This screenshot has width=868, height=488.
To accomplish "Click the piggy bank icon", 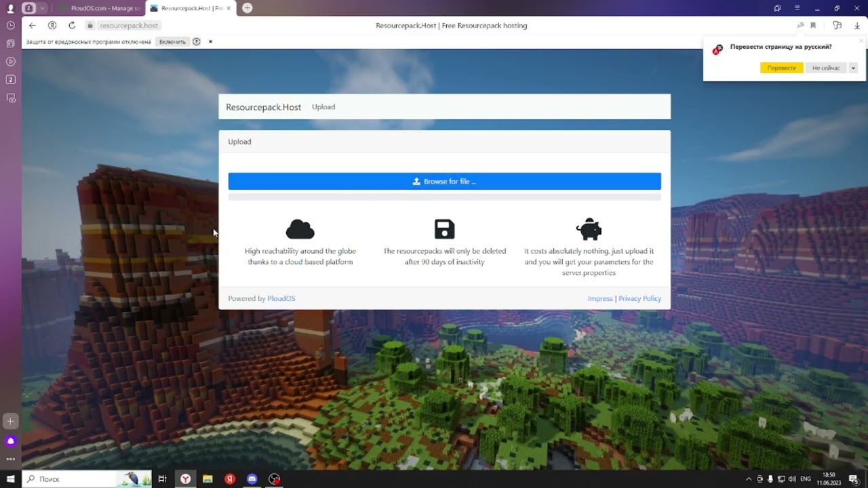I will click(x=589, y=229).
